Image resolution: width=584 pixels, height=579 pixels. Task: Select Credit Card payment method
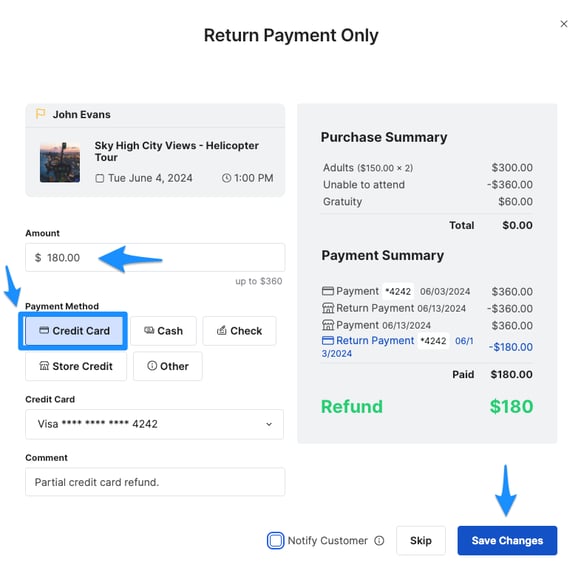(x=73, y=331)
